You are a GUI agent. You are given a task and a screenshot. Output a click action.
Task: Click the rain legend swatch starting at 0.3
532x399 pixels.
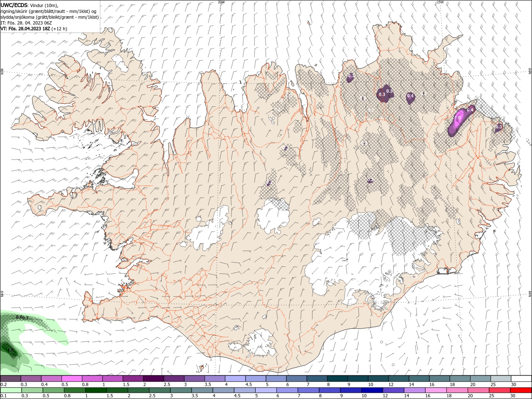(x=32, y=390)
